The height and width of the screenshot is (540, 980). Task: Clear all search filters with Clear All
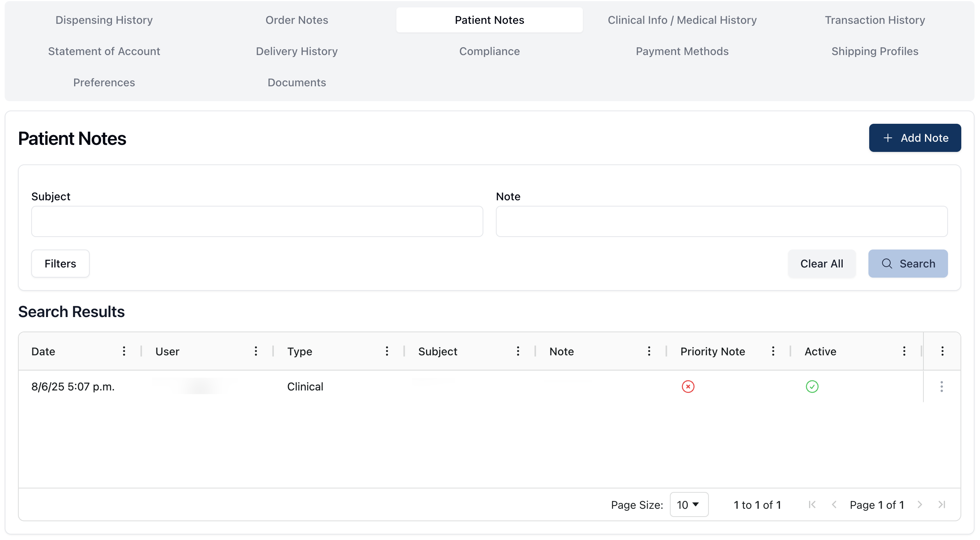[x=821, y=264]
